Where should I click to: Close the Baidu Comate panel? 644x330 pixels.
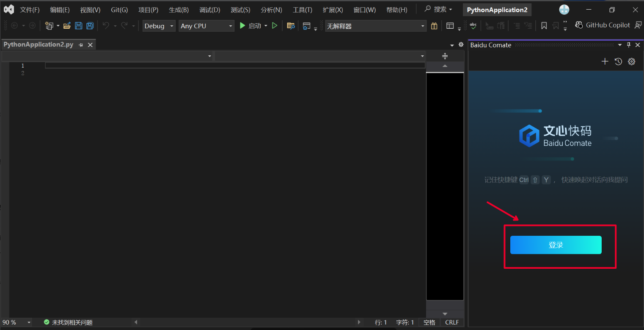(x=638, y=45)
